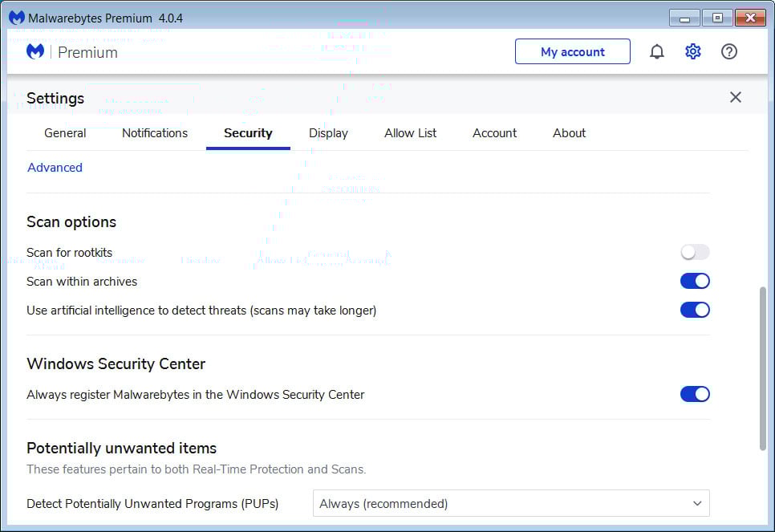775x532 pixels.
Task: Switch to the General tab
Action: click(65, 133)
